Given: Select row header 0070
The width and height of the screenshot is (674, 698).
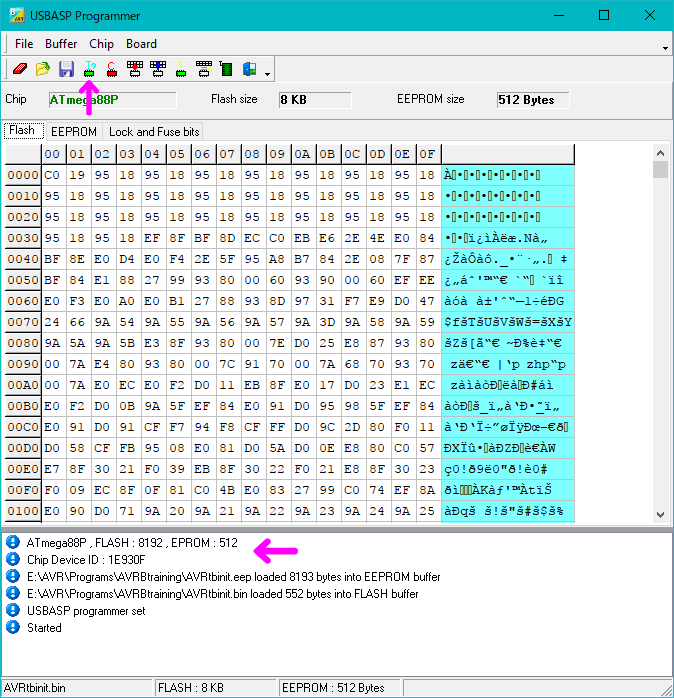Looking at the screenshot, I should click(23, 322).
